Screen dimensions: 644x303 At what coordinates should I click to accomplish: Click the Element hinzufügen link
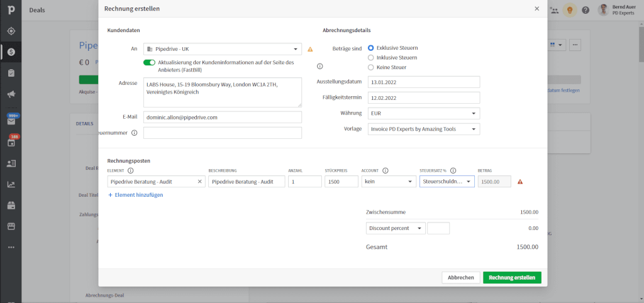click(136, 195)
